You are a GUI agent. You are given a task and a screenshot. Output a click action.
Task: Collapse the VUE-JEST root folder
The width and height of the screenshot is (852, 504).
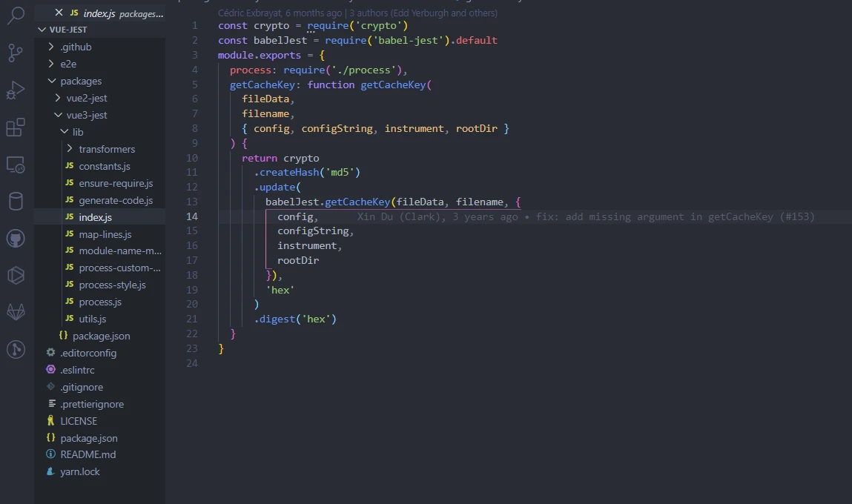[63, 30]
